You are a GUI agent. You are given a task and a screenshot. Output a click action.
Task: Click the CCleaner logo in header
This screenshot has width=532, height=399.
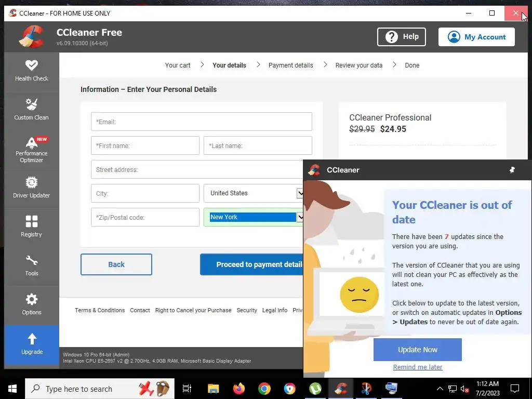point(32,37)
